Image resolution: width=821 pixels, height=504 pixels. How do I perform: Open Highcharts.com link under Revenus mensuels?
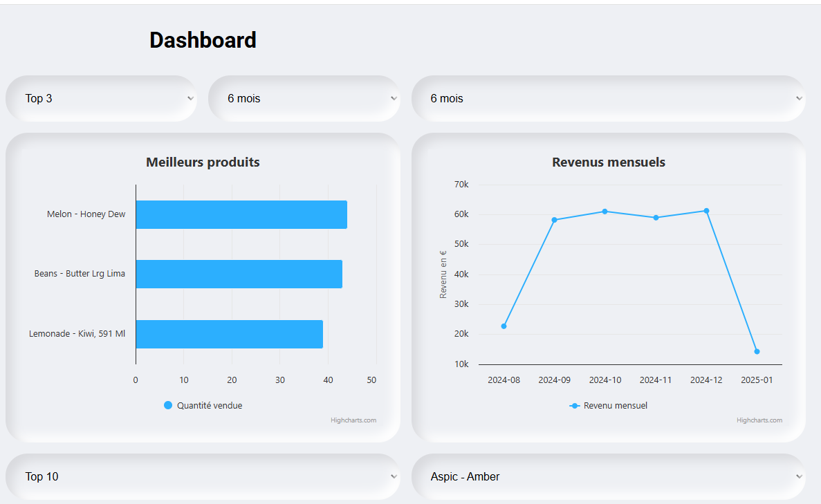759,420
